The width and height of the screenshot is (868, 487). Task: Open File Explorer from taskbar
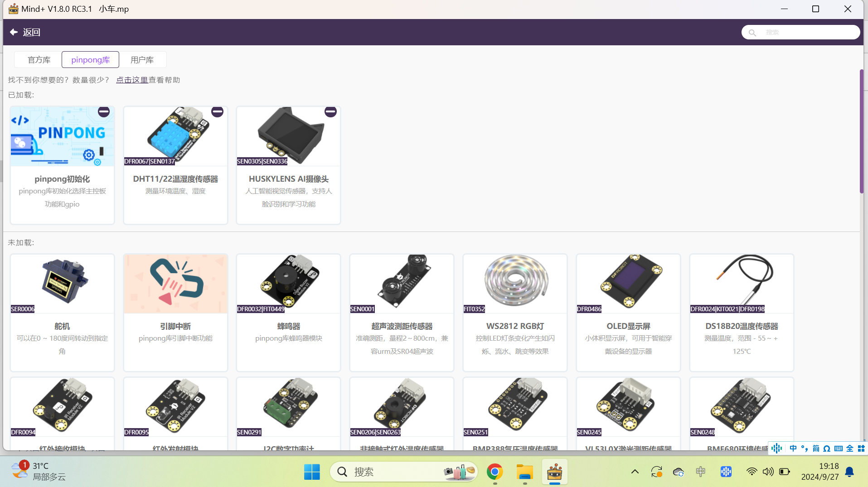click(x=525, y=472)
